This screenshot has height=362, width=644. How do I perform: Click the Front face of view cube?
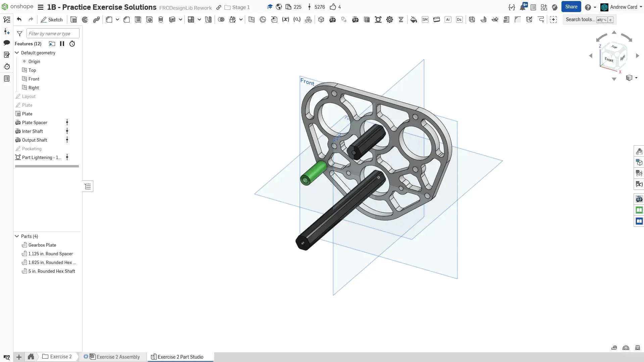click(609, 60)
